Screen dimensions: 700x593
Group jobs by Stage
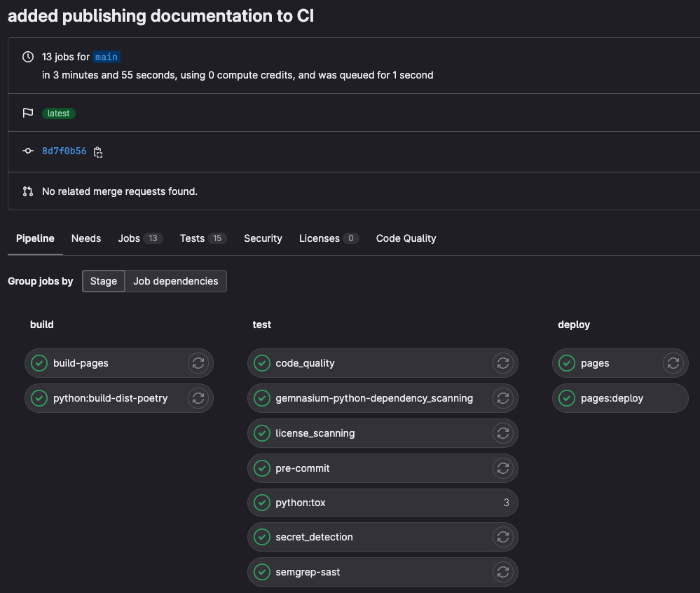104,281
